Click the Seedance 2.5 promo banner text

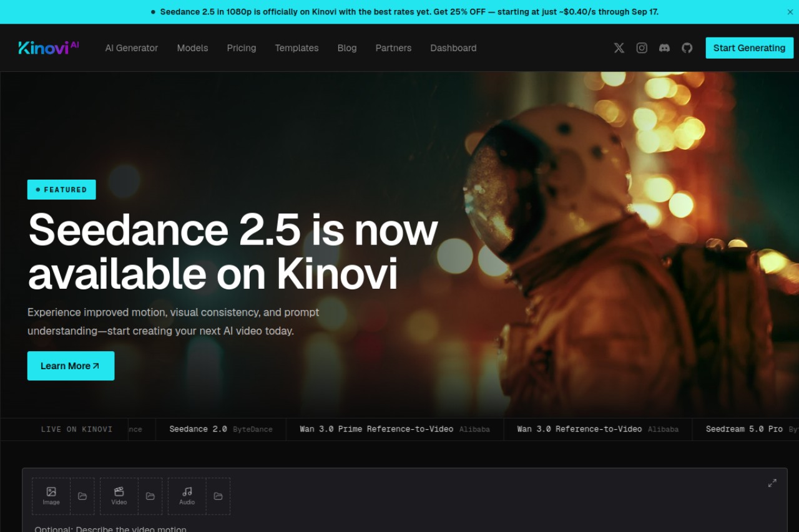tap(409, 12)
